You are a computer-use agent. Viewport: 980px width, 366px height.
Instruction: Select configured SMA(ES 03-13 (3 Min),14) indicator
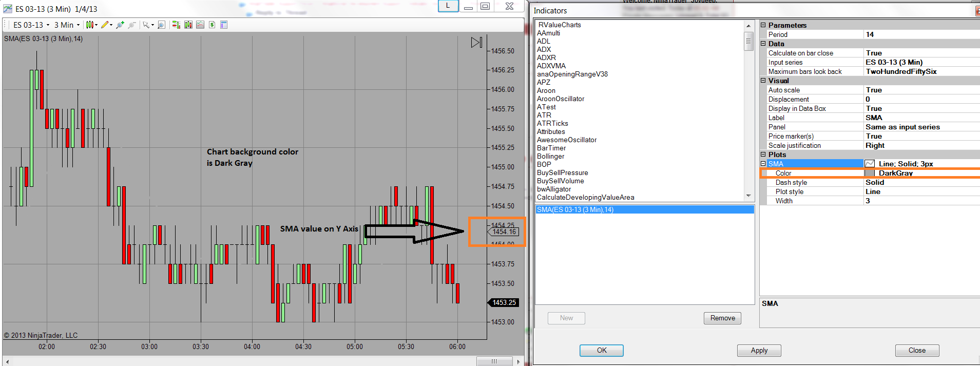(645, 209)
